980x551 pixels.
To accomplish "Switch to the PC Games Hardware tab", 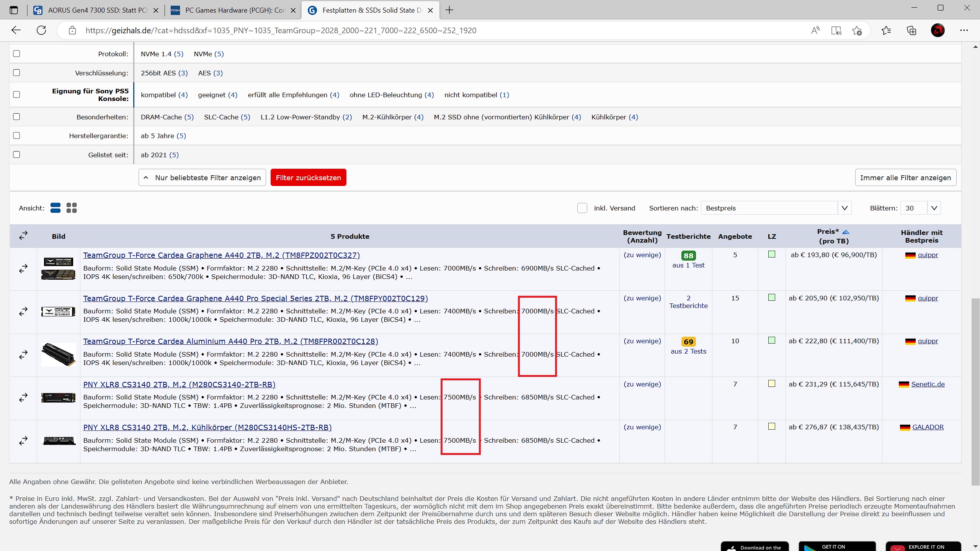I will click(233, 10).
